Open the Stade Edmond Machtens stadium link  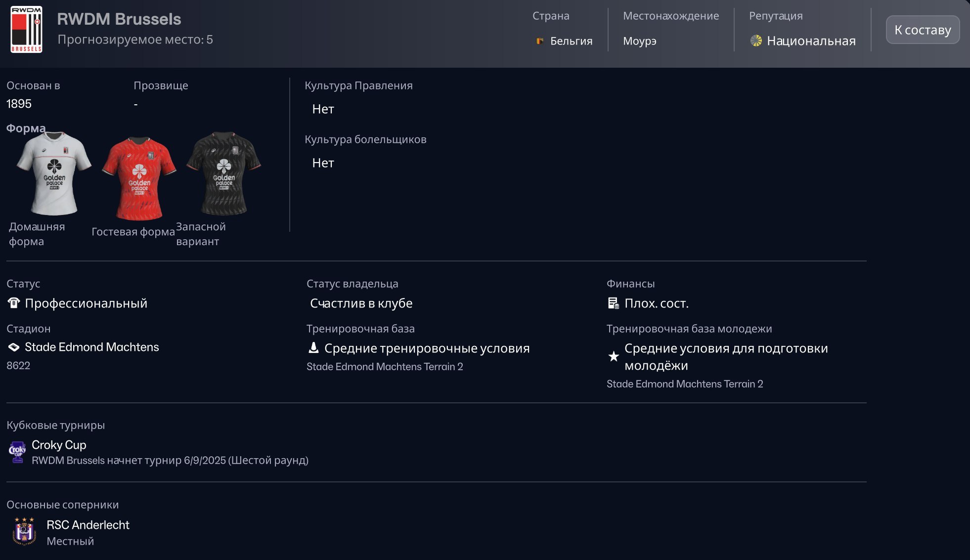point(91,347)
